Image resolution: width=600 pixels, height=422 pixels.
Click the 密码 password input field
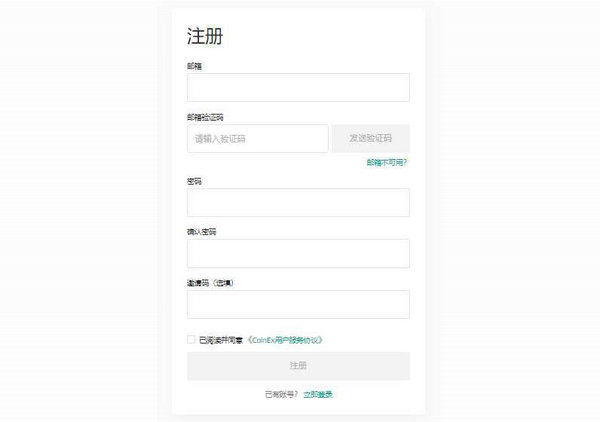pyautogui.click(x=298, y=202)
